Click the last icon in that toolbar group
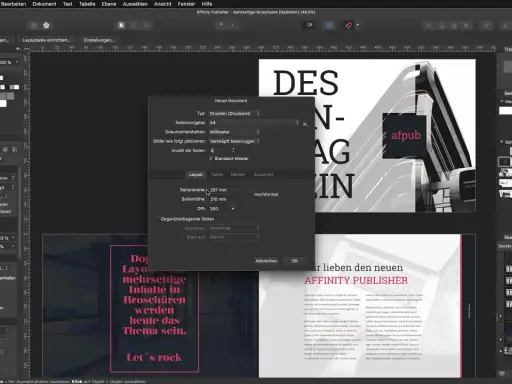This screenshot has height=384, width=512. [x=146, y=25]
